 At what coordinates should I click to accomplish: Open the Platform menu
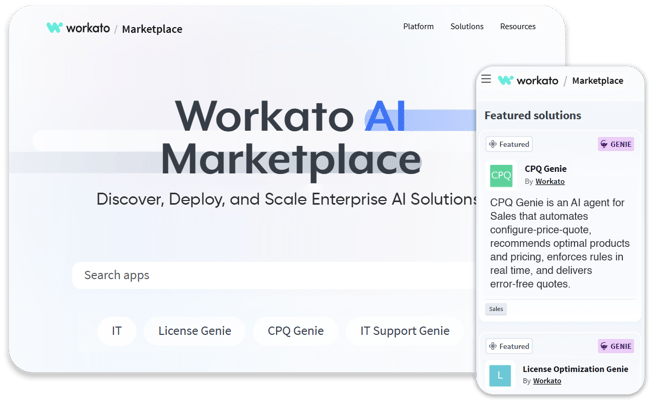pos(418,27)
